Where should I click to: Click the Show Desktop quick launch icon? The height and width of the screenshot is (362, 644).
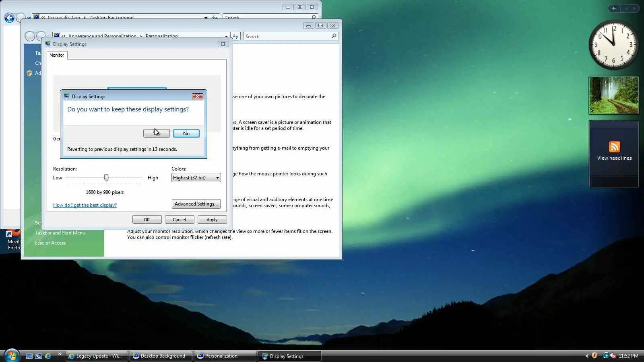click(29, 356)
